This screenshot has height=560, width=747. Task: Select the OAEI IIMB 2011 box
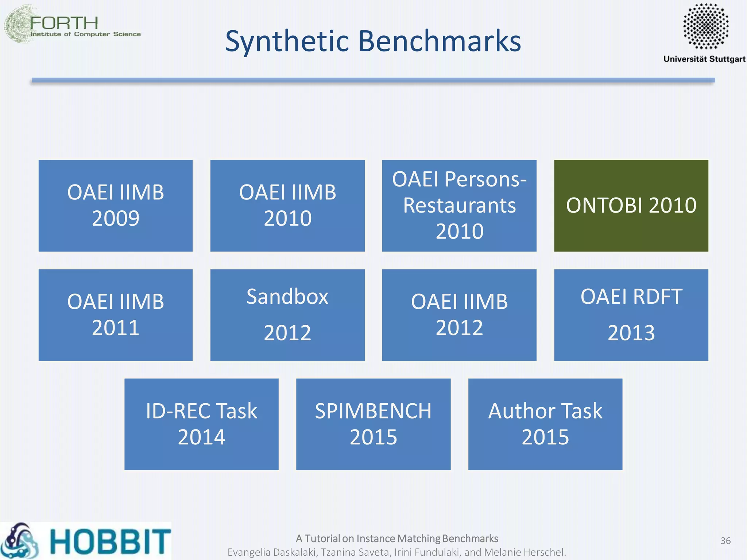(116, 315)
